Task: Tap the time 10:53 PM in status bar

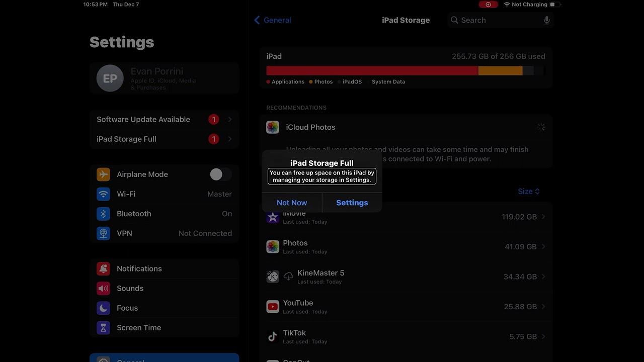Action: 96,5
